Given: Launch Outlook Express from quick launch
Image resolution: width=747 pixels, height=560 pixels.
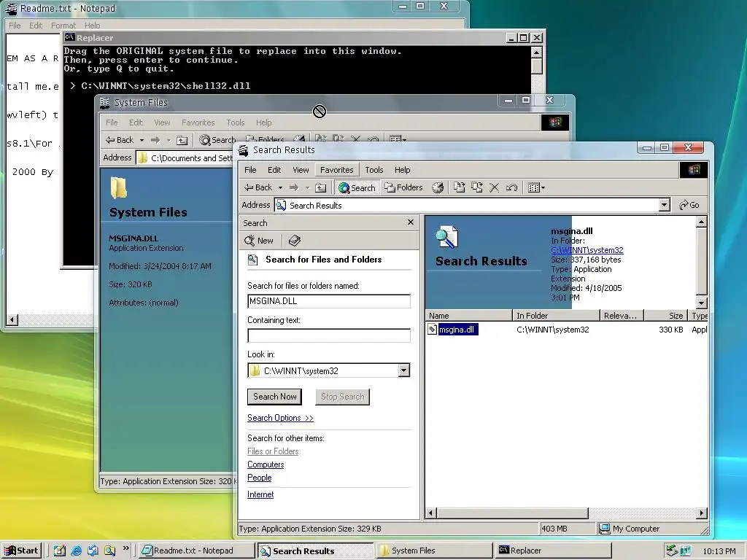Looking at the screenshot, I should click(x=93, y=551).
